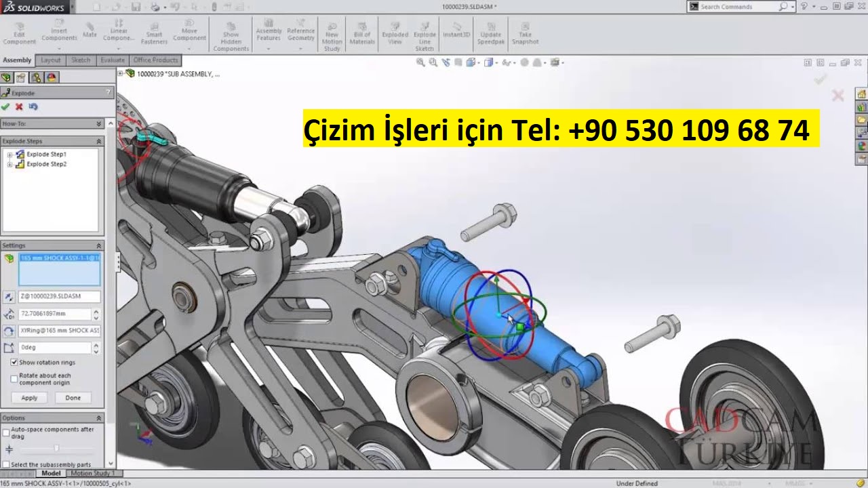The width and height of the screenshot is (868, 488).
Task: Click the blue undo arrow icon
Action: [x=33, y=106]
